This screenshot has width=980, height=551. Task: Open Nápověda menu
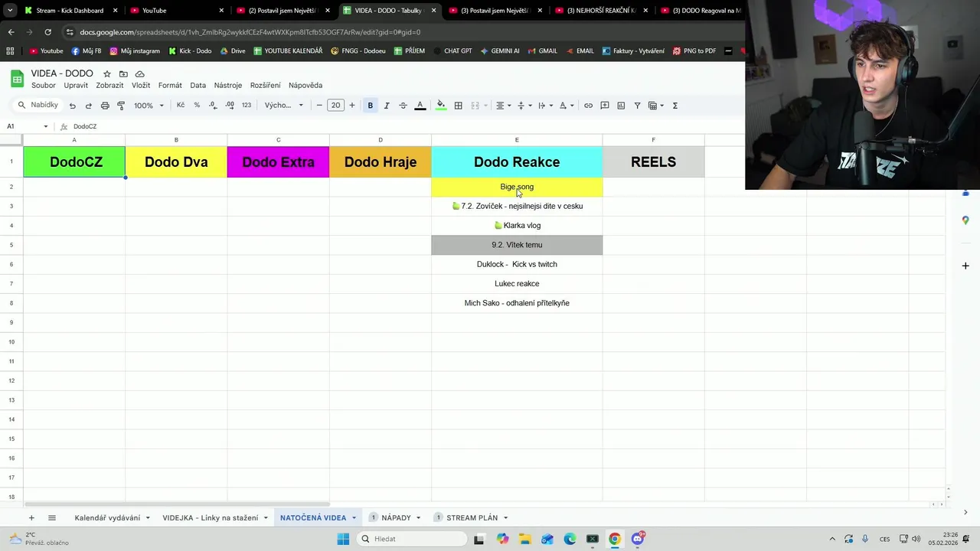305,85
